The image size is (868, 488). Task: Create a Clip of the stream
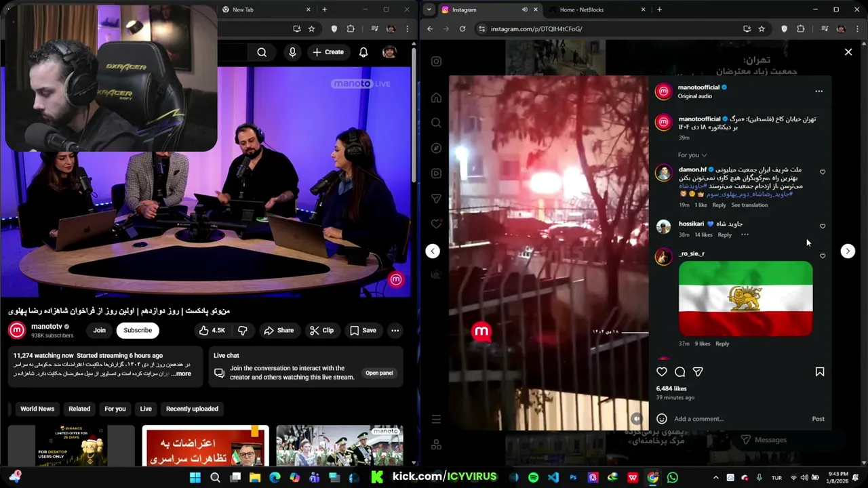pos(321,330)
